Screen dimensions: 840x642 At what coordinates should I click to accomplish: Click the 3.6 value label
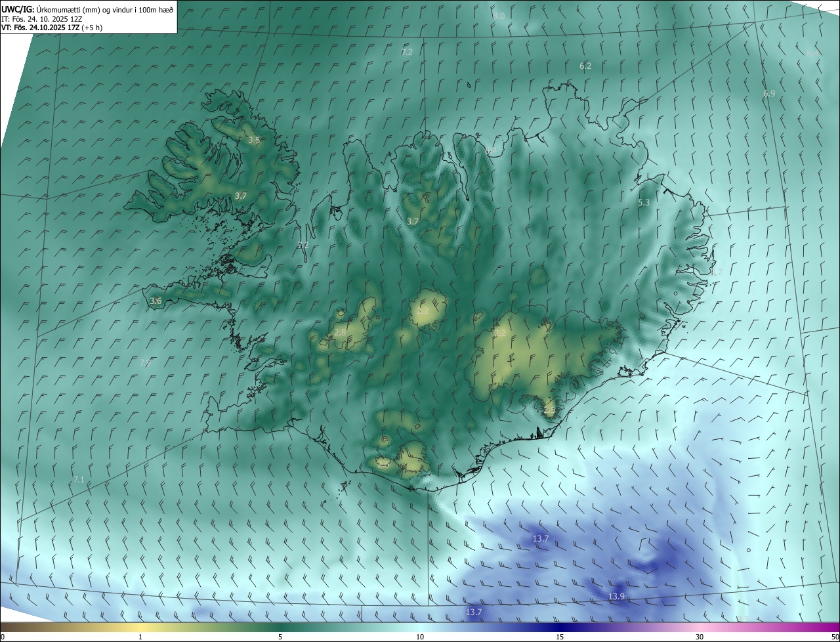click(156, 301)
